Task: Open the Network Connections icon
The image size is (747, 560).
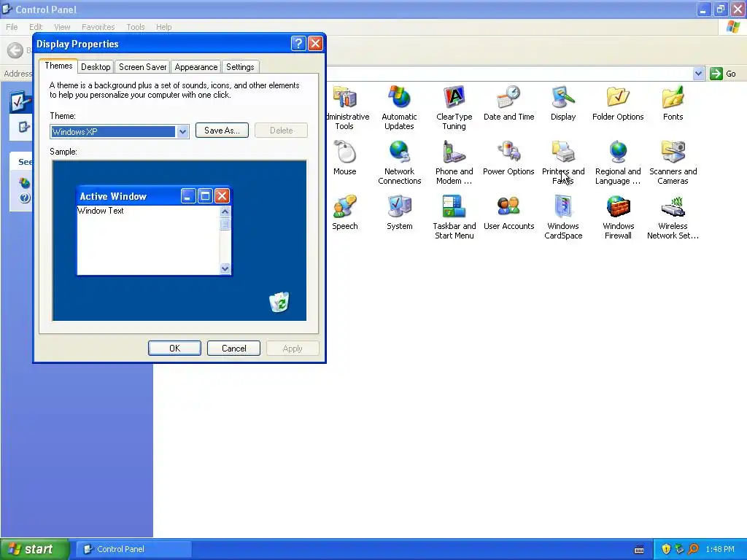Action: point(399,152)
